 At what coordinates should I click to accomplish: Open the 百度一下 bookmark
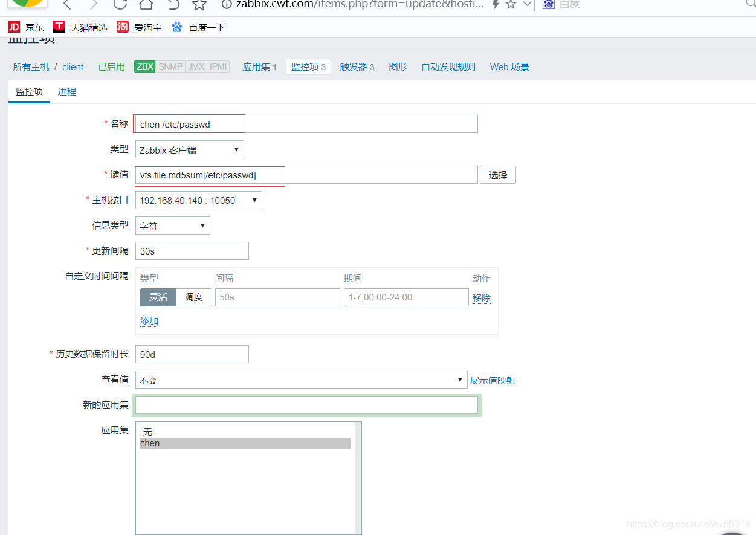198,27
